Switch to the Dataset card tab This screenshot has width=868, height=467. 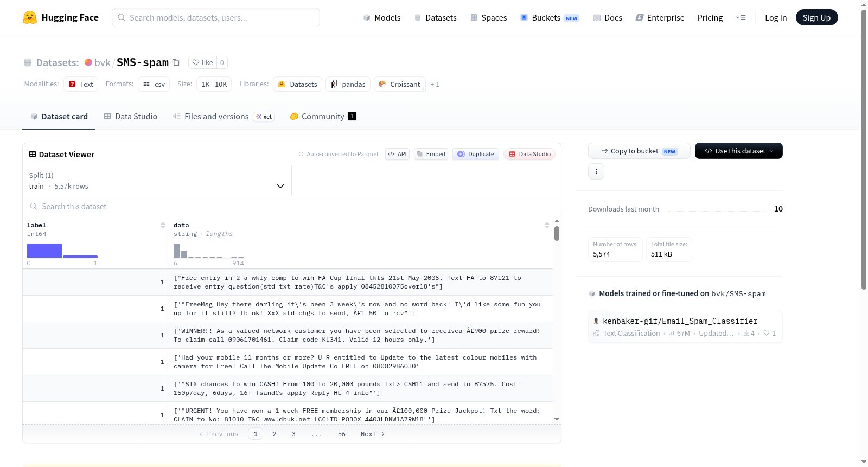tap(59, 116)
